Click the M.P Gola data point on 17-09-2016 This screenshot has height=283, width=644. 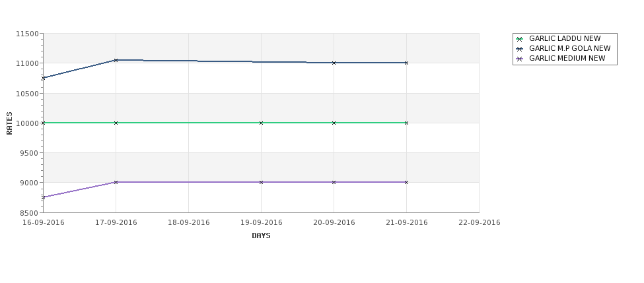click(x=116, y=60)
